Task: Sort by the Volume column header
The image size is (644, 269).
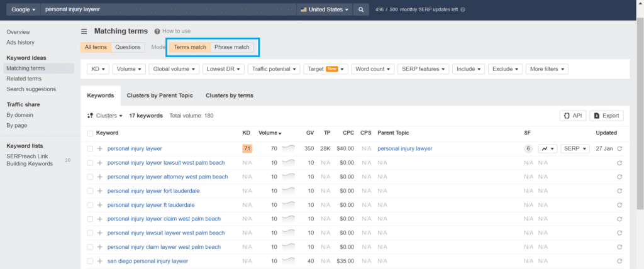Action: [270, 133]
